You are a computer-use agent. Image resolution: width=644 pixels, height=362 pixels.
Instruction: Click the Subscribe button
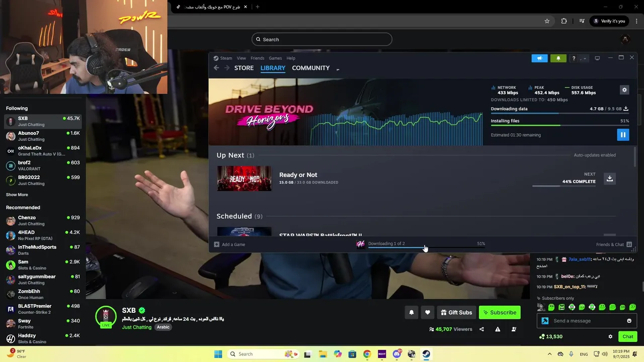click(500, 312)
